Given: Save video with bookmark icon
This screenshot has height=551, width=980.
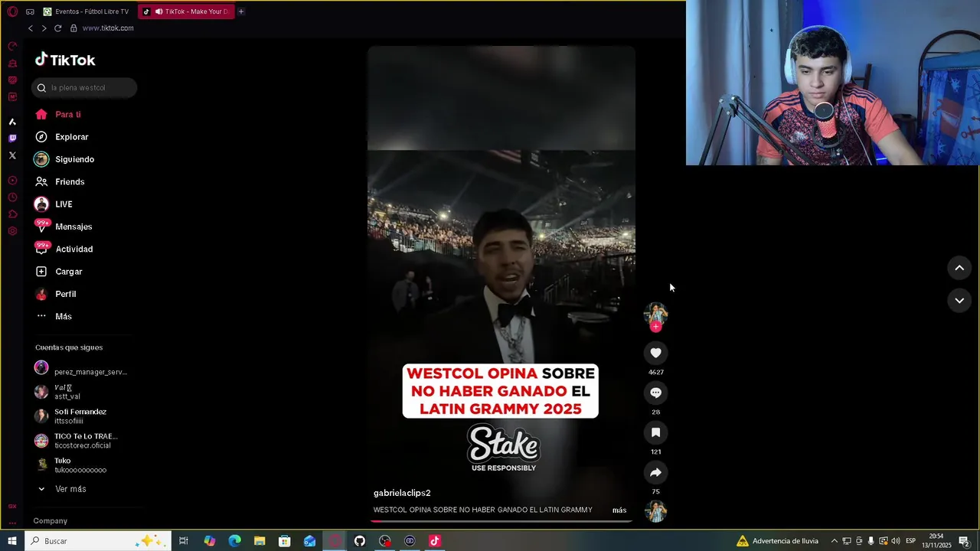Looking at the screenshot, I should tap(655, 432).
